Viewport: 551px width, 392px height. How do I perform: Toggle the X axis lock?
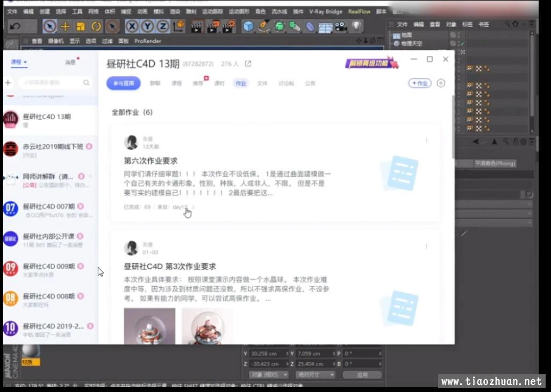(x=131, y=26)
